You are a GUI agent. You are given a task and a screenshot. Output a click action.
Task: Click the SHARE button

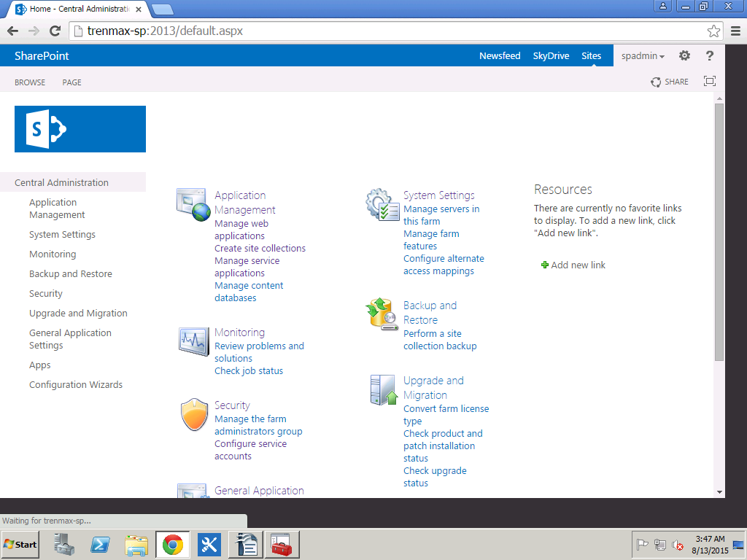click(670, 82)
